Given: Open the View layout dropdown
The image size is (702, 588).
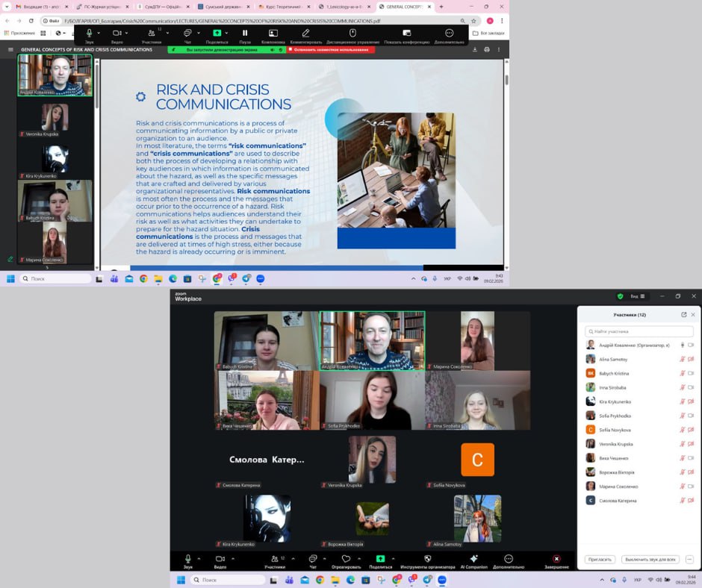Looking at the screenshot, I should pyautogui.click(x=636, y=296).
